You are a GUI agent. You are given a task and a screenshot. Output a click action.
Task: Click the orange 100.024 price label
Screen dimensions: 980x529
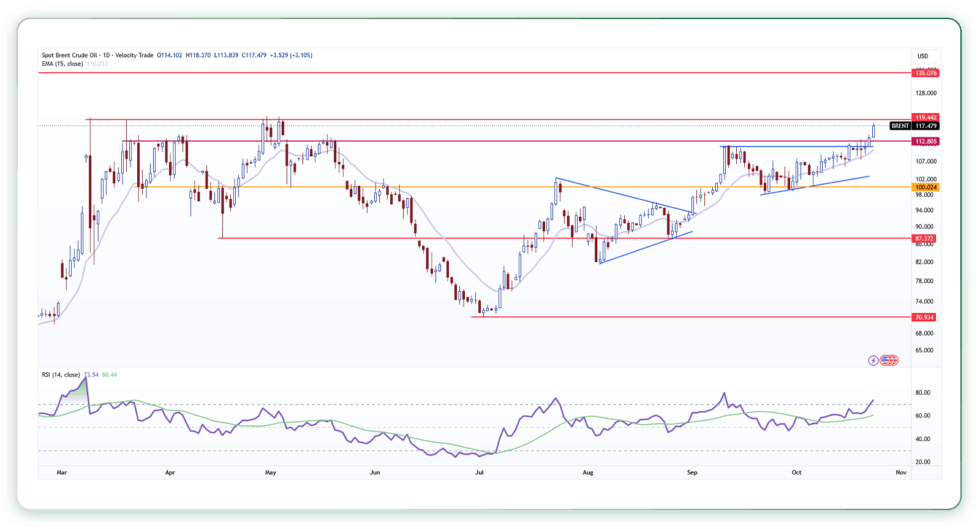pyautogui.click(x=926, y=188)
